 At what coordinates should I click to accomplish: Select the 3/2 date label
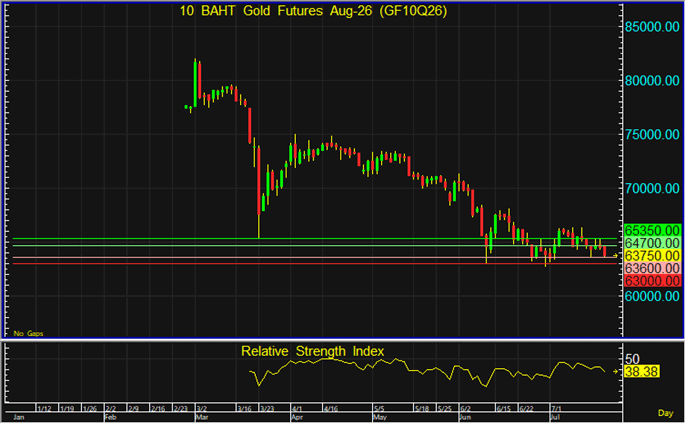[202, 409]
